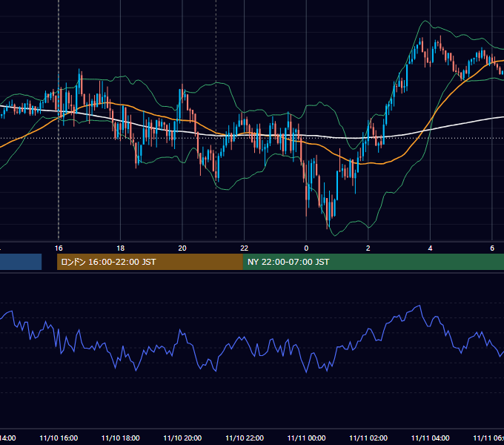This screenshot has width=504, height=445.
Task: Click the blue session bar left of ロンドン
Action: click(21, 262)
